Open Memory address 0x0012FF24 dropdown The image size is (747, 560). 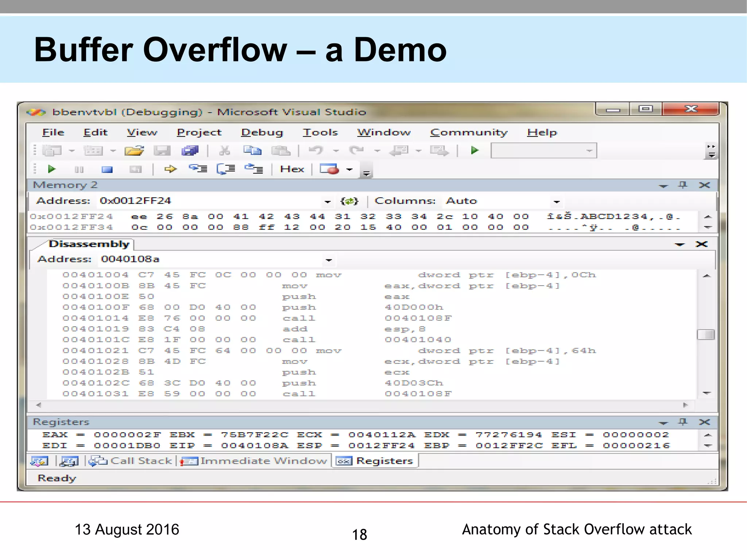327,202
